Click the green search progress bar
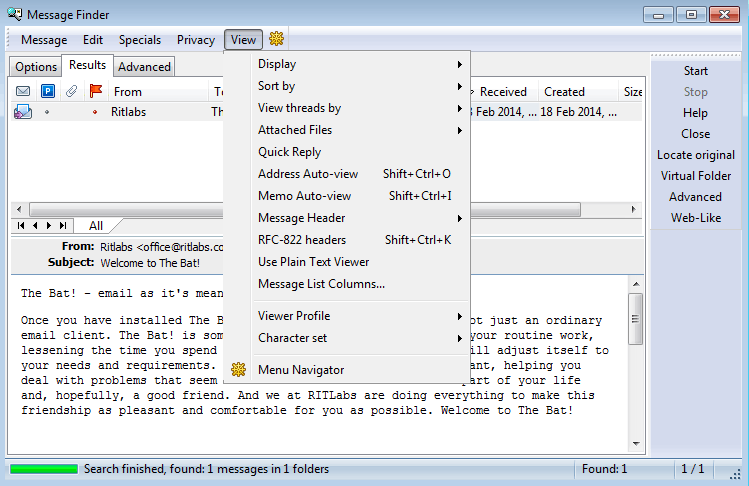Viewport: 749px width, 486px height. pos(44,469)
